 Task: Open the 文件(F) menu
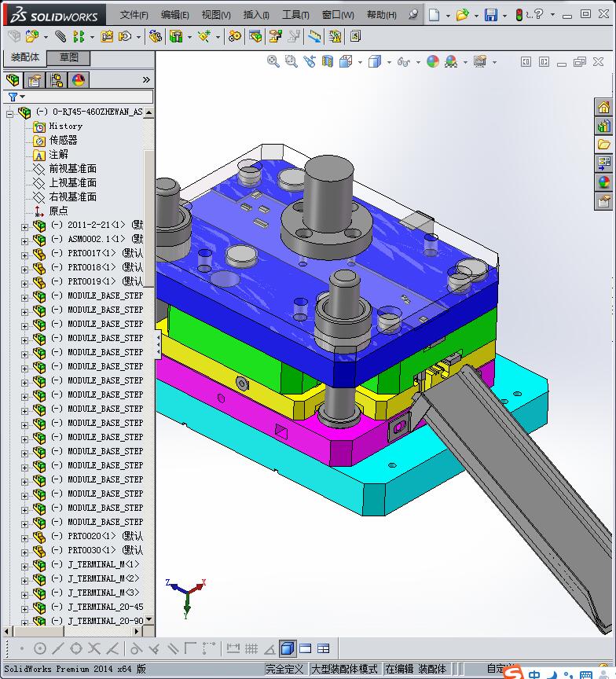pyautogui.click(x=134, y=15)
